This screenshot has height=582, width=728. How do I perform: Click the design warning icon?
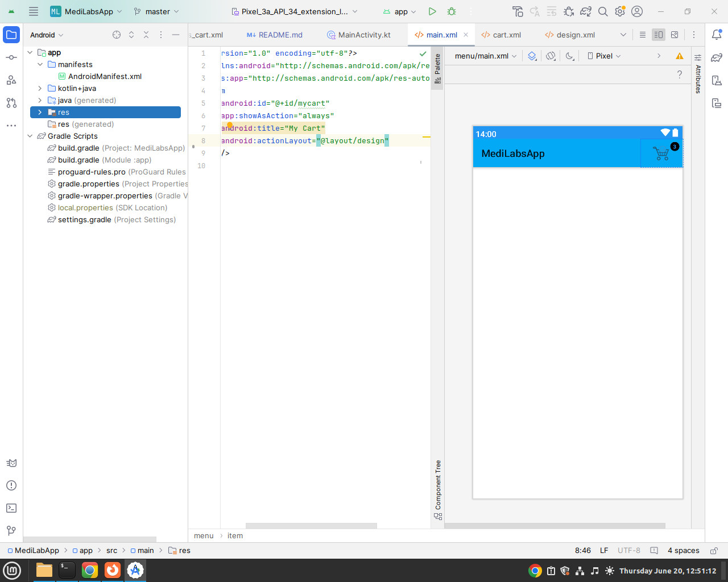[x=679, y=56]
